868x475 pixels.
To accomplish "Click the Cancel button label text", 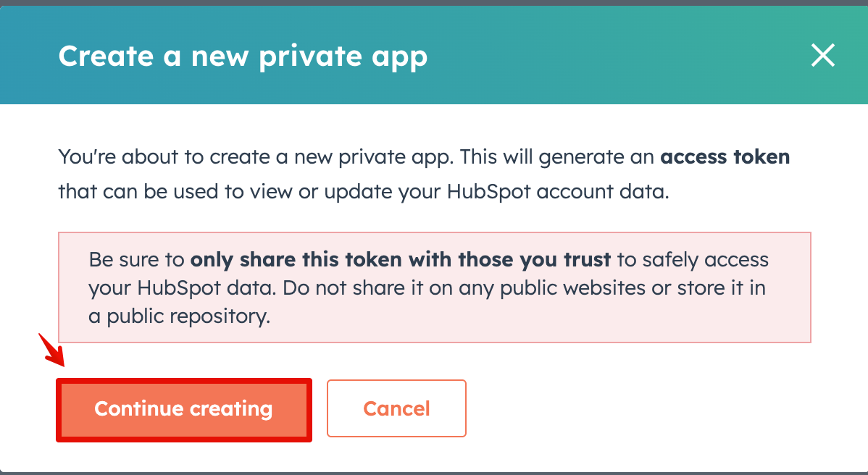I will pos(396,408).
